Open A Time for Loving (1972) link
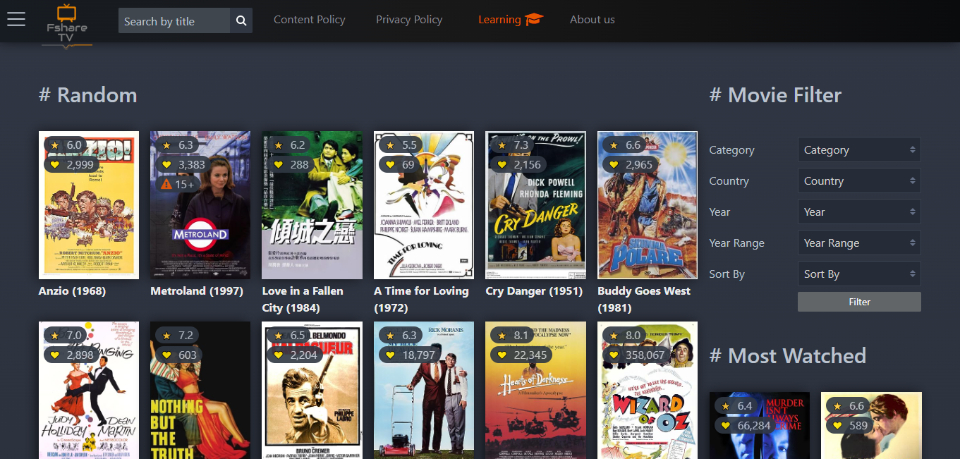960x459 pixels. [x=421, y=299]
